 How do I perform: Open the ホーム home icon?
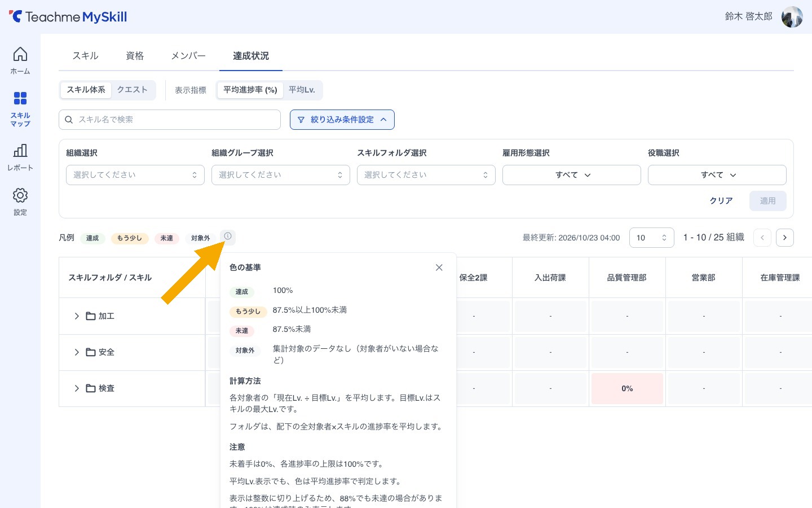[x=20, y=54]
